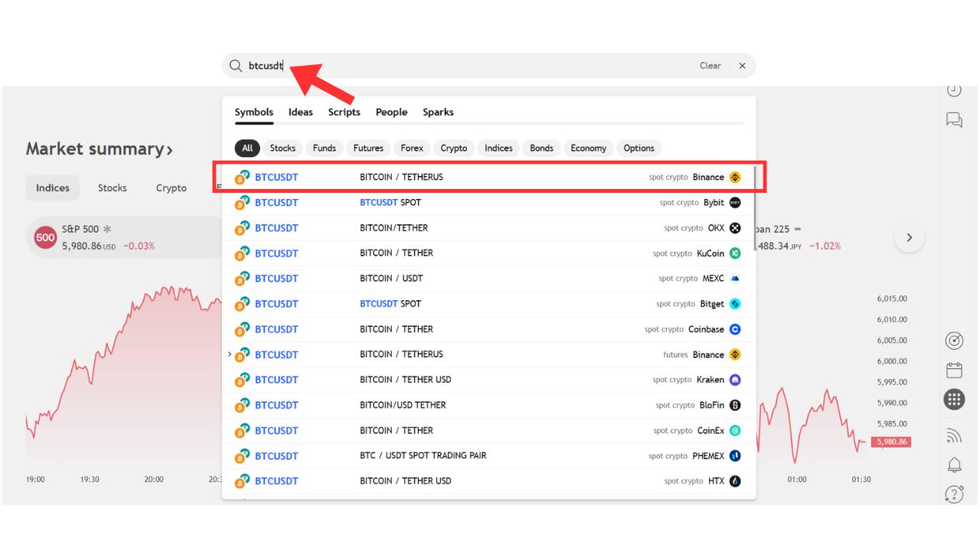
Task: Click the MEXC exchange logo
Action: (x=735, y=278)
